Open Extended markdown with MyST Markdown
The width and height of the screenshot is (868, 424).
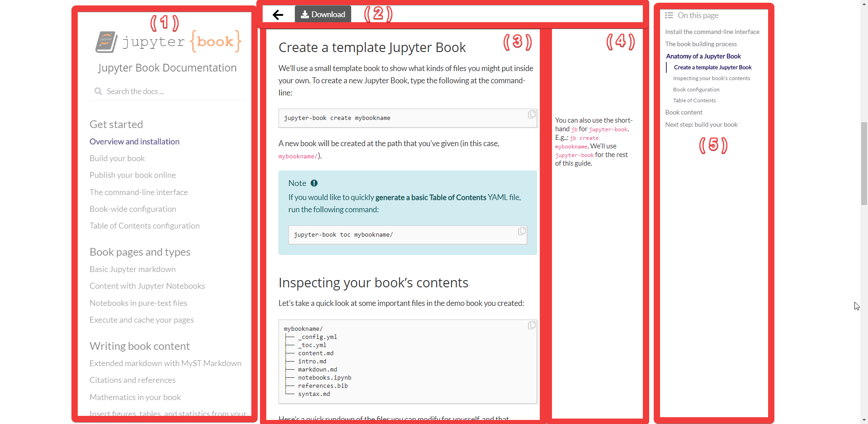(x=165, y=363)
